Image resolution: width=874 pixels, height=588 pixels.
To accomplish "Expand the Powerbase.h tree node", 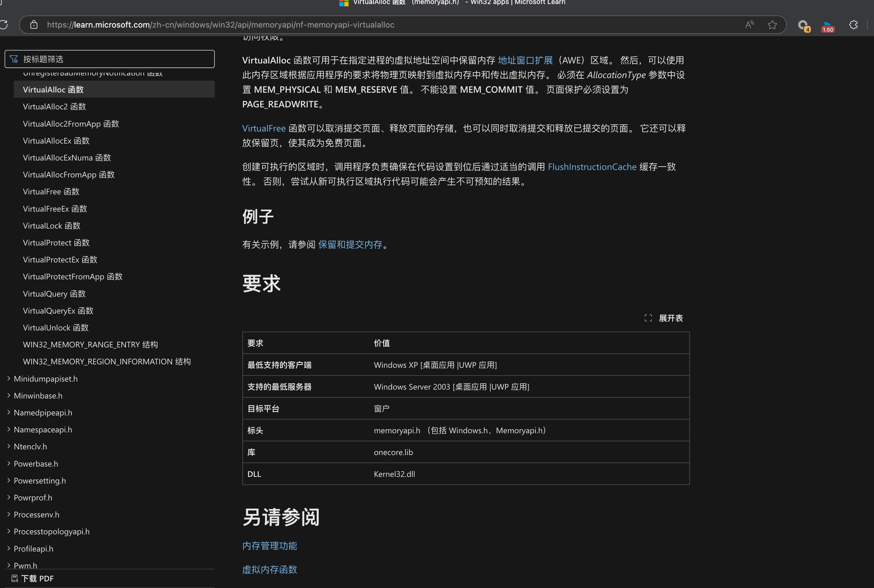I will coord(9,463).
